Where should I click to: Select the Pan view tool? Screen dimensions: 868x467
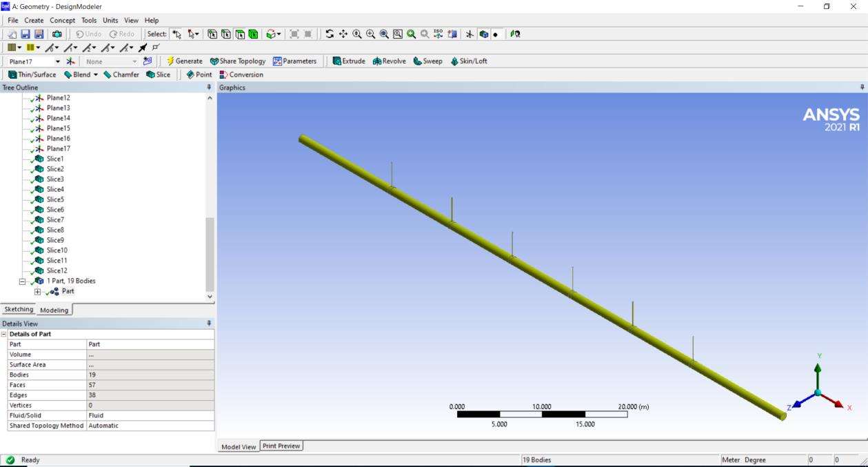343,34
